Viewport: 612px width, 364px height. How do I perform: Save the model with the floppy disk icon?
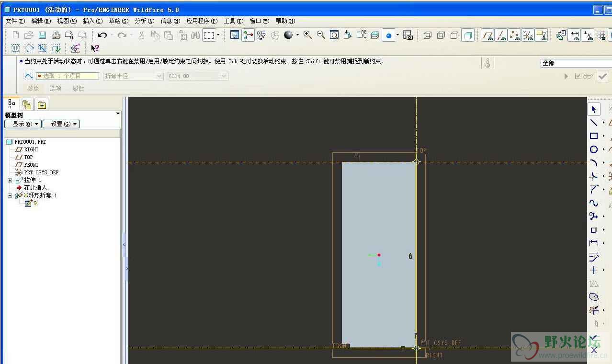coord(42,35)
